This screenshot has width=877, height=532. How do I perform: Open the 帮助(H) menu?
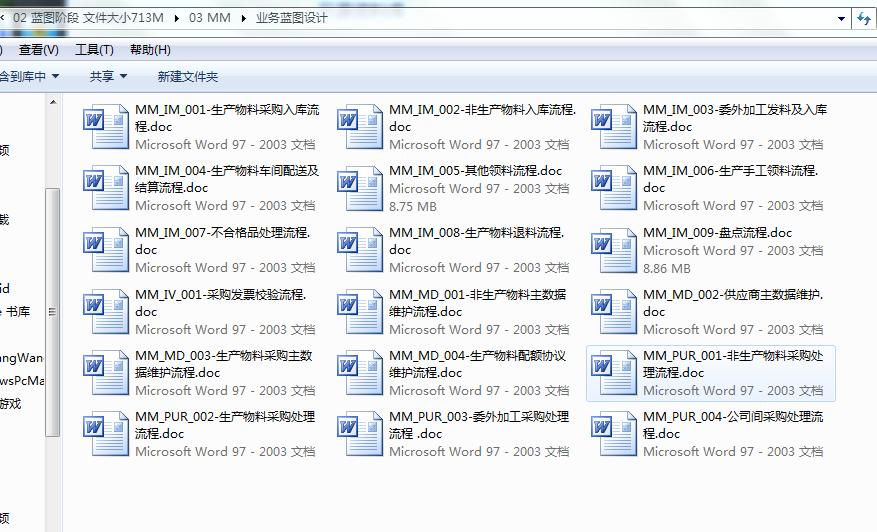coord(150,49)
